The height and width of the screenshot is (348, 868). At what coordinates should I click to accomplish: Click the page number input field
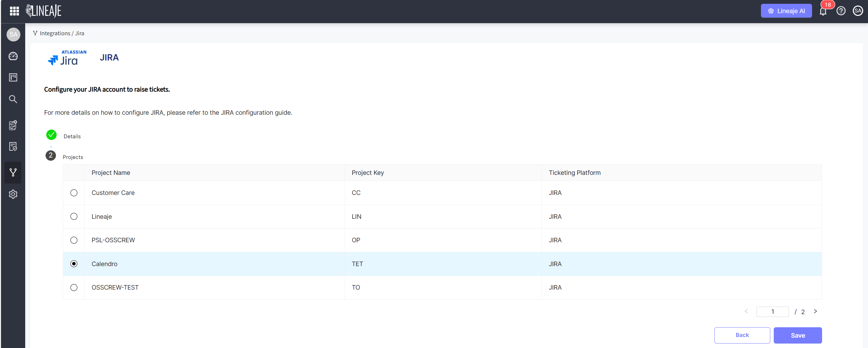pyautogui.click(x=772, y=312)
